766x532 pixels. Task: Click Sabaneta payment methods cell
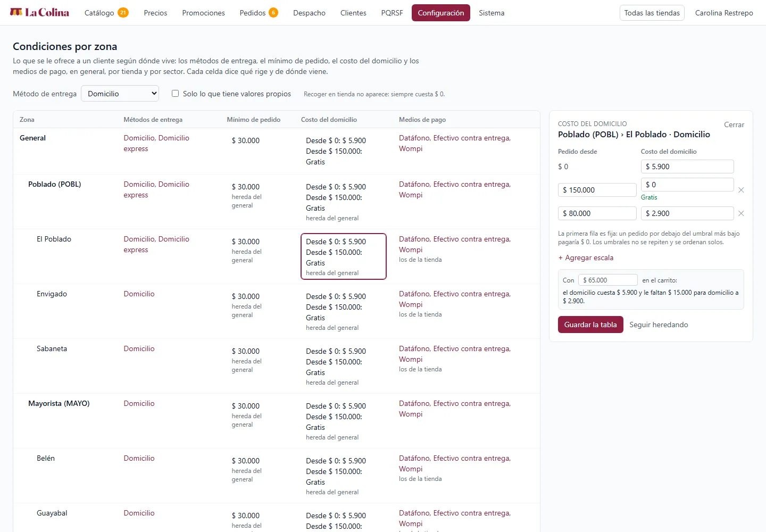point(455,359)
